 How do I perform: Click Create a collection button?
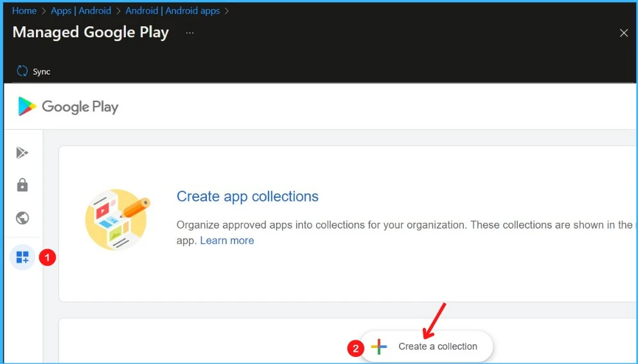(427, 347)
